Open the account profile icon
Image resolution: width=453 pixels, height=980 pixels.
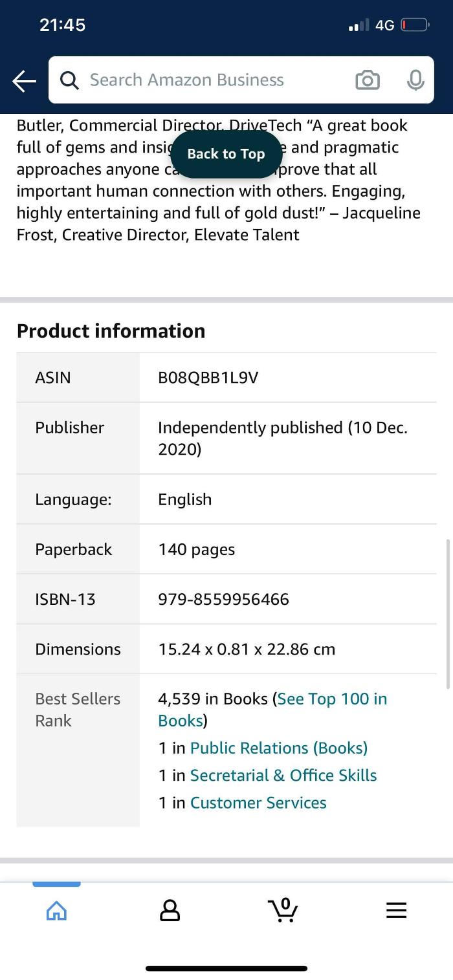coord(170,911)
